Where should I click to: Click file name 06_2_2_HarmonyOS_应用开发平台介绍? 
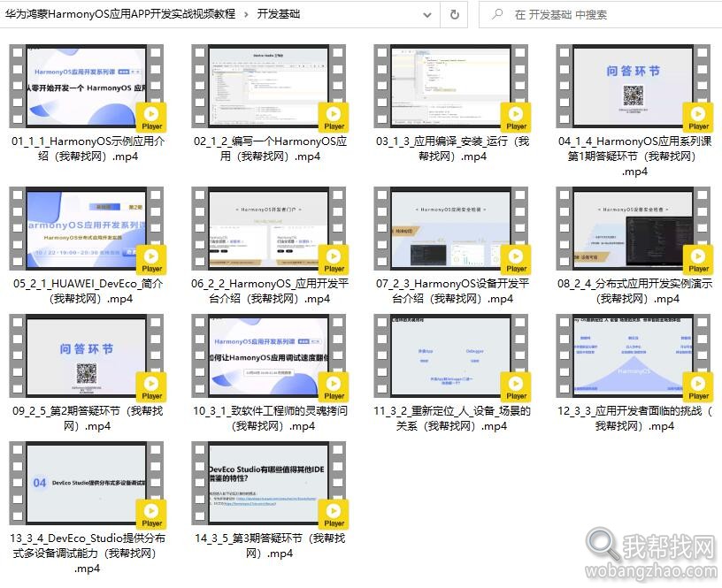click(x=270, y=291)
